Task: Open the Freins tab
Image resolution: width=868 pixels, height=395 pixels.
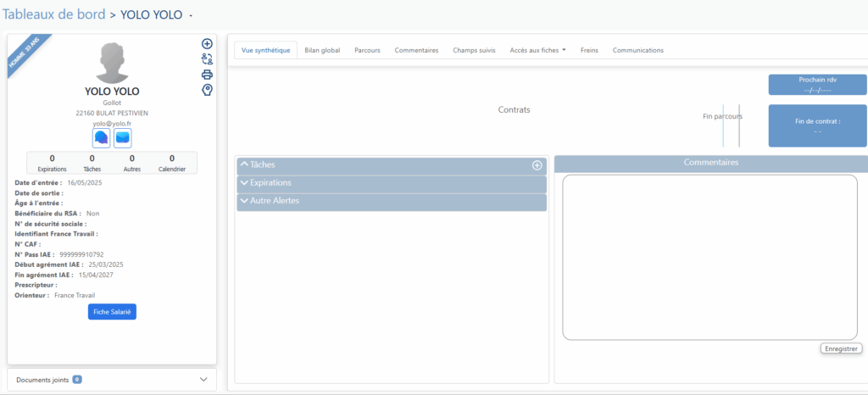Action: point(589,50)
